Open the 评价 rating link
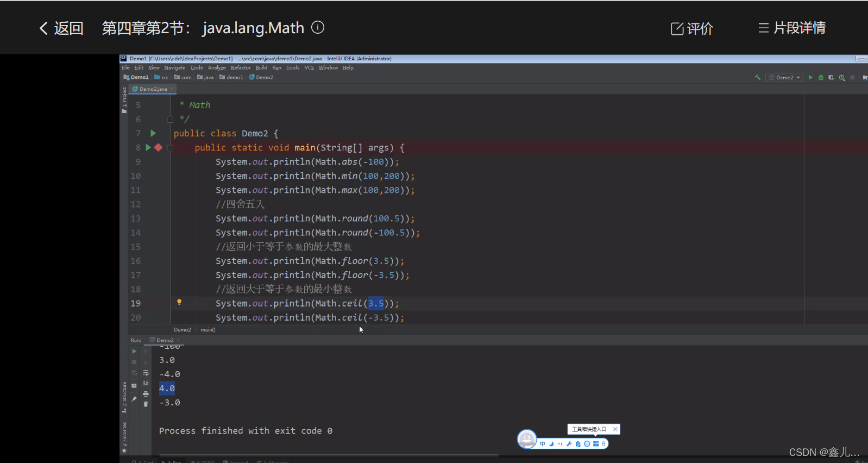Screen dimensions: 868x463 [691, 29]
